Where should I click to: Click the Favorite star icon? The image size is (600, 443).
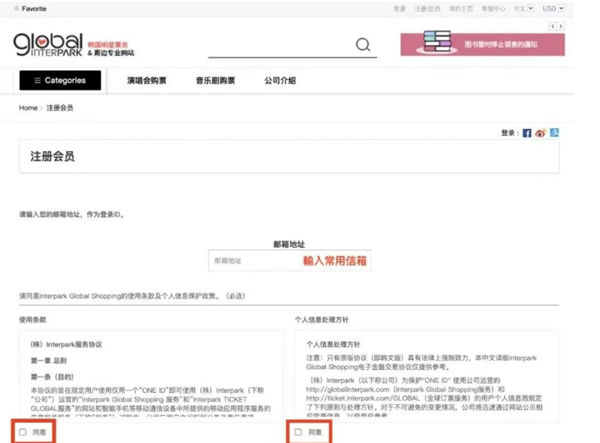[16, 8]
